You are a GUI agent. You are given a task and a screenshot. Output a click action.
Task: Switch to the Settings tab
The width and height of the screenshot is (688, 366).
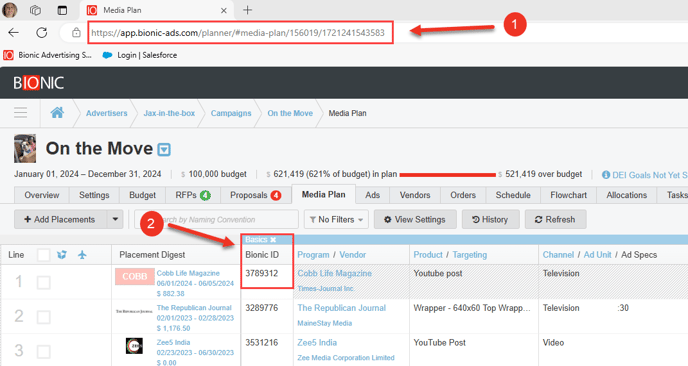tap(94, 195)
